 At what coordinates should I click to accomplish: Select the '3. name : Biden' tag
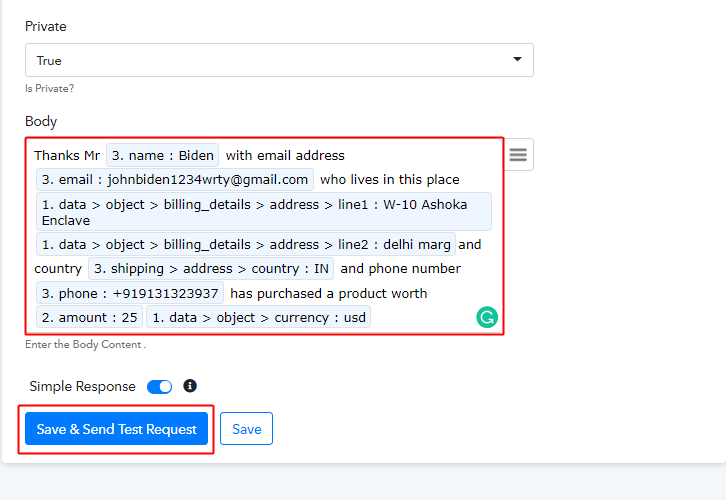[x=163, y=155]
